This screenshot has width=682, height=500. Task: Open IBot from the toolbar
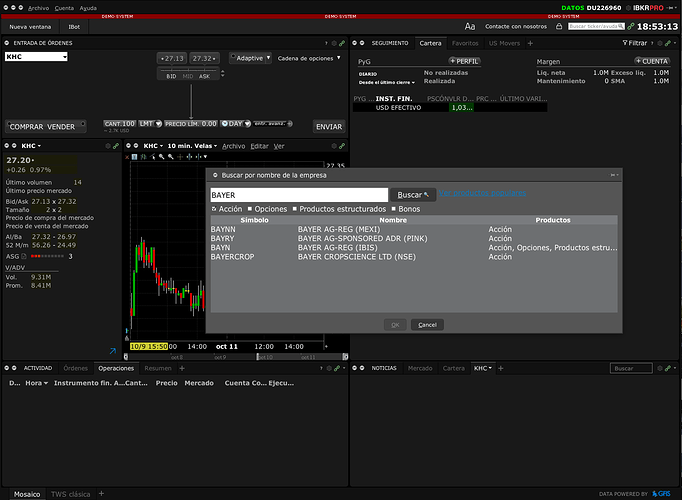[x=74, y=27]
